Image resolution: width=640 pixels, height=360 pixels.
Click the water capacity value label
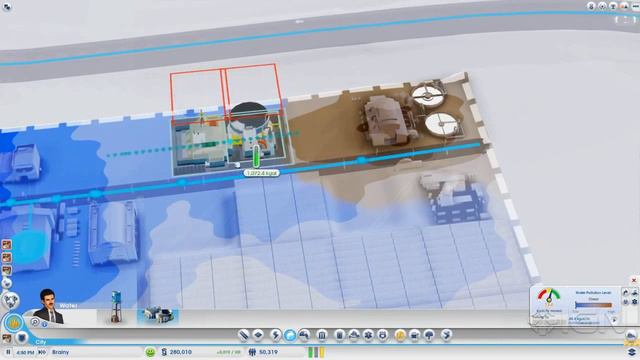tap(262, 173)
